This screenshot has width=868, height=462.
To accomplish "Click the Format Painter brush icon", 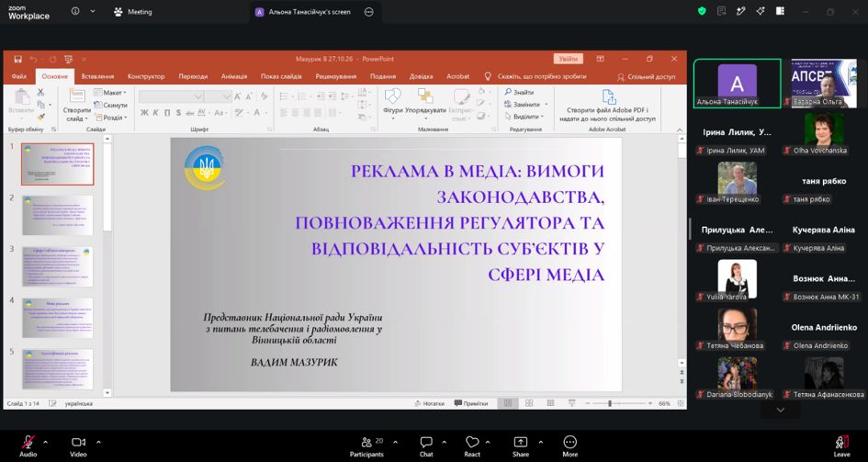I will pos(41,117).
